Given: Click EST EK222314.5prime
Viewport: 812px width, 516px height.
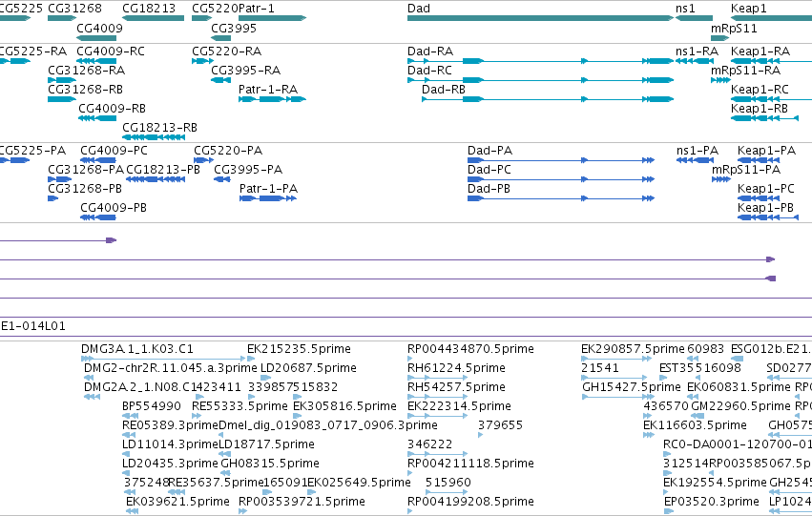Looking at the screenshot, I should coord(438,416).
